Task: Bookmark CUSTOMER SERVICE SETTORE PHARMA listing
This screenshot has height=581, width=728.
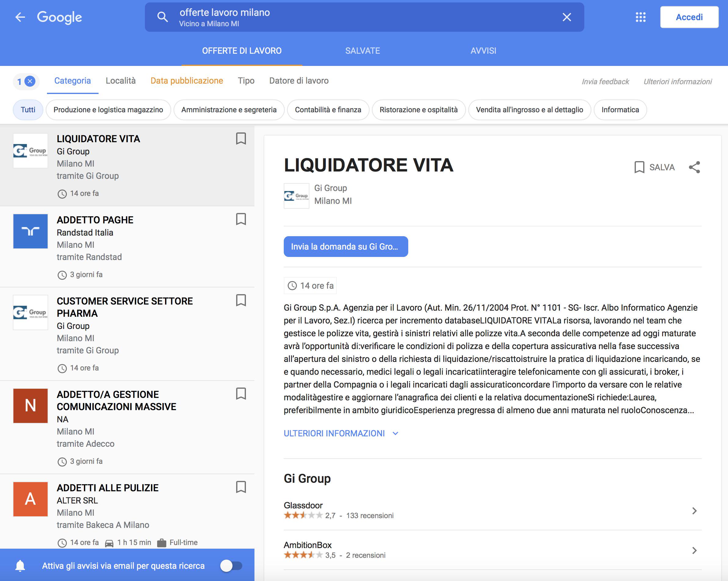Action: coord(241,300)
